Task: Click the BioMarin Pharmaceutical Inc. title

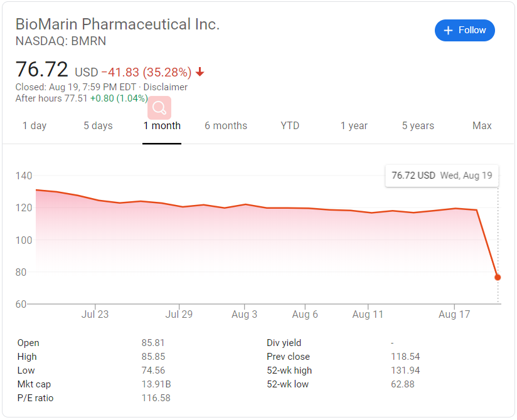Action: tap(117, 24)
